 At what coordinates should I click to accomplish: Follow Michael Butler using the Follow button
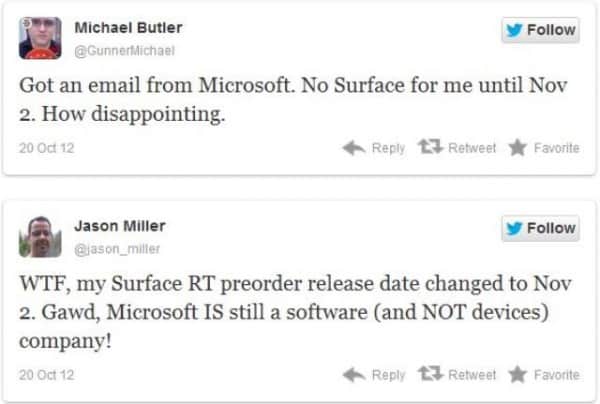click(x=541, y=30)
